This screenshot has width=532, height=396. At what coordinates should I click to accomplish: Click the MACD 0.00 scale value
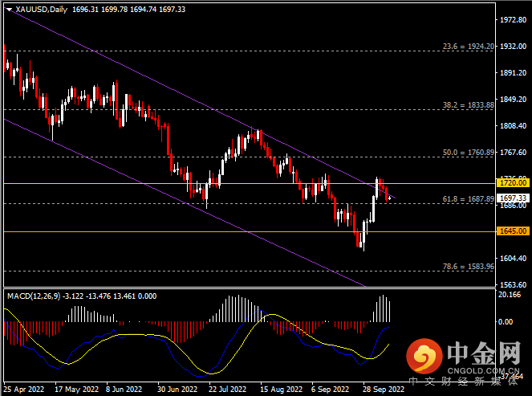(506, 321)
